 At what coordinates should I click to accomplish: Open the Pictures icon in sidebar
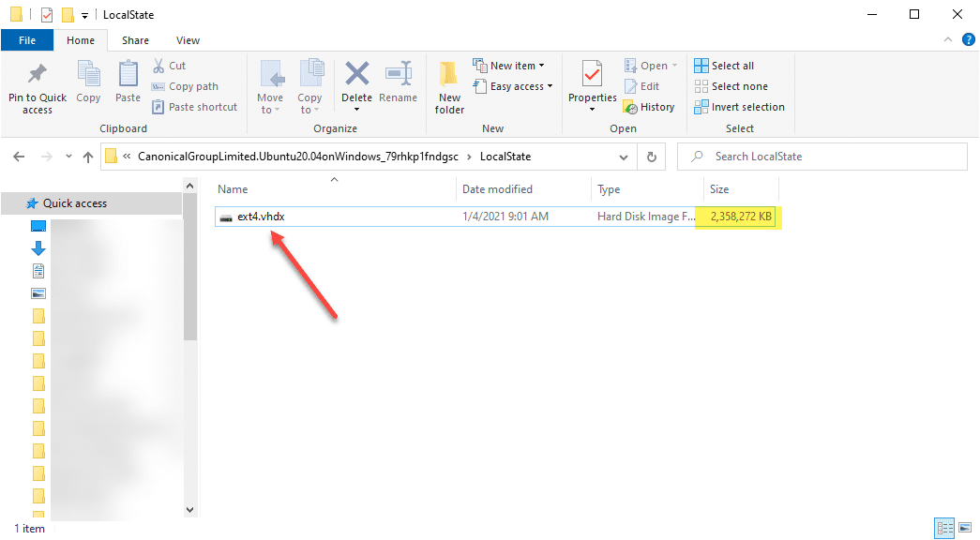[x=38, y=293]
